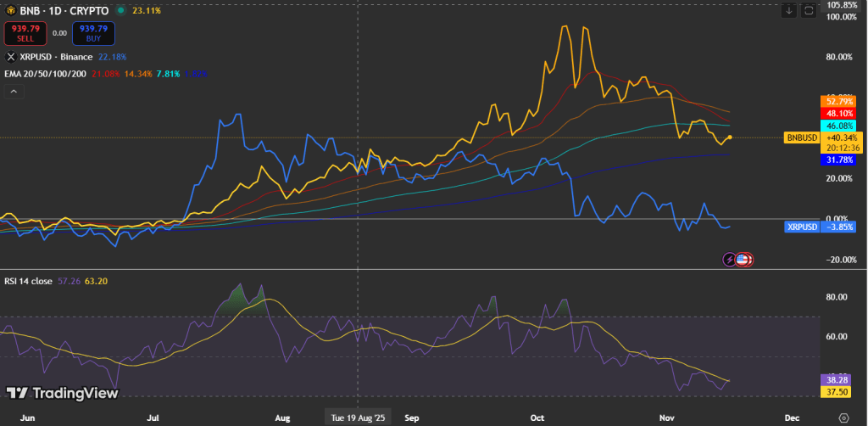This screenshot has width=868, height=426.
Task: Click the BNBUSD price line label
Action: coord(801,137)
